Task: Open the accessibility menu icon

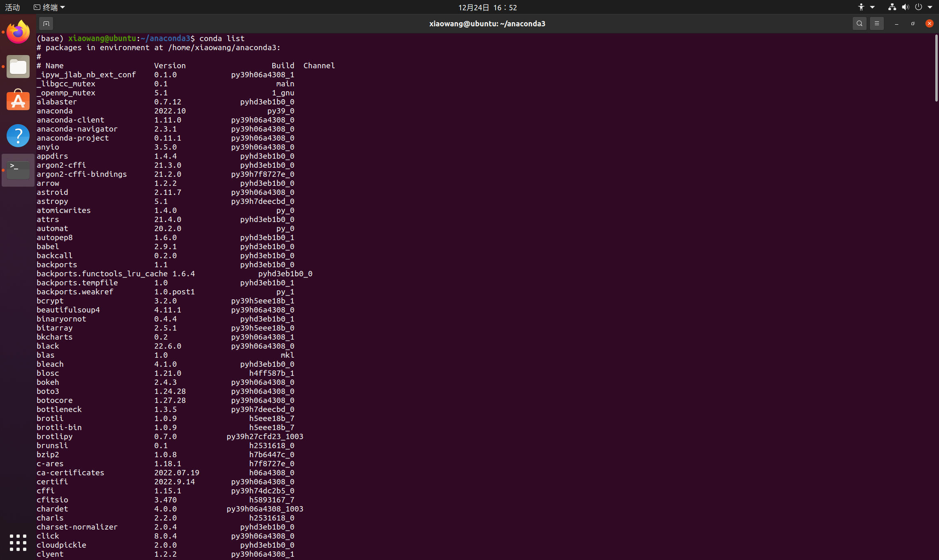Action: click(x=861, y=7)
